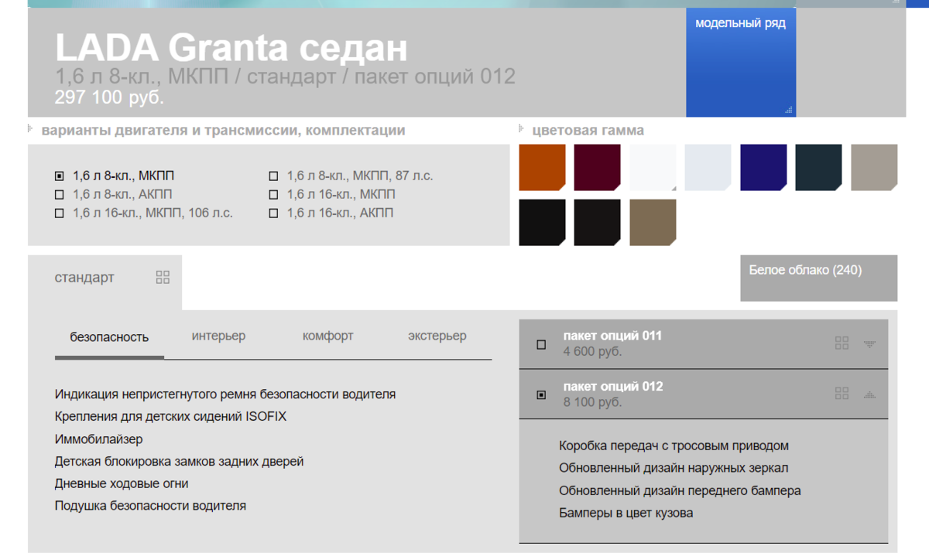
Task: Pick the grey-beige color swatch
Action: [x=874, y=167]
